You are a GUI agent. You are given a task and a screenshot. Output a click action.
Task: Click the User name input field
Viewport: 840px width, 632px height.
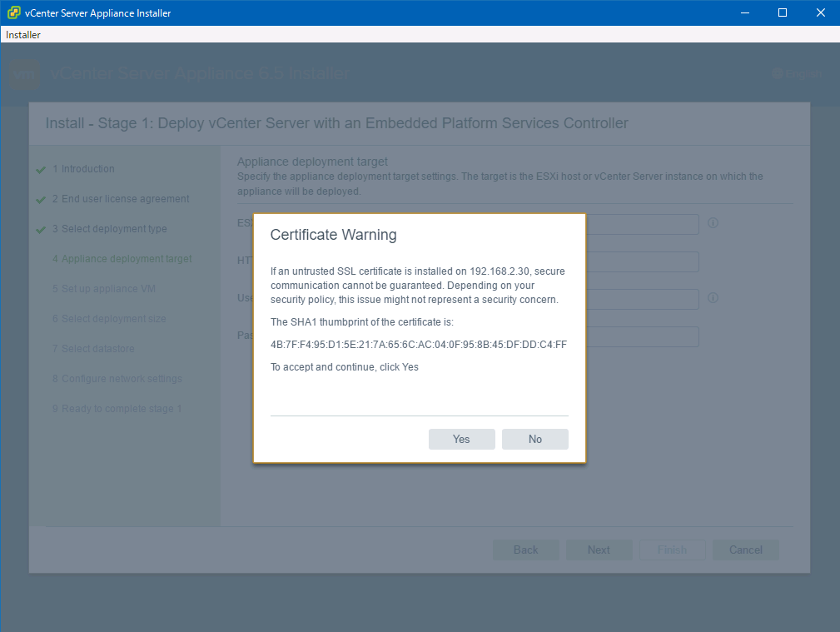643,299
